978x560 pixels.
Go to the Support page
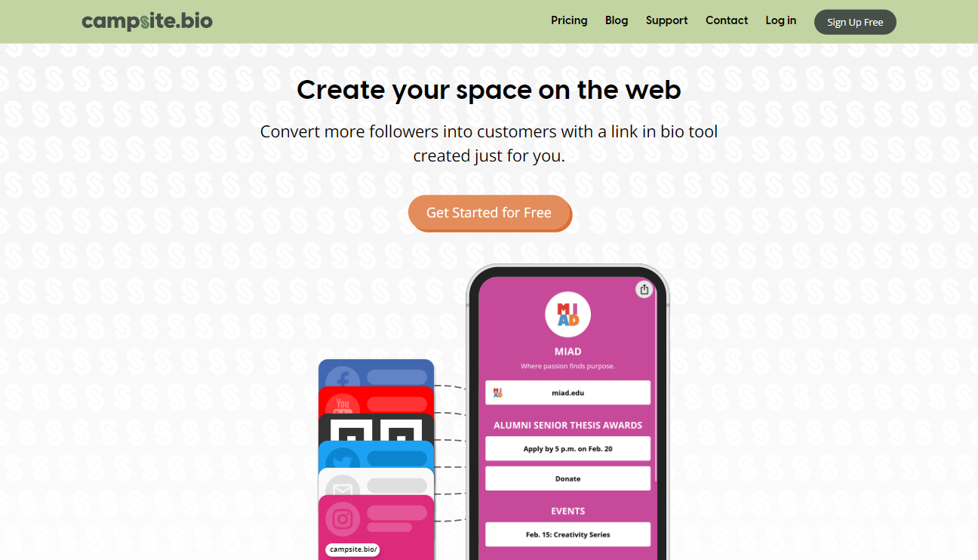click(666, 20)
